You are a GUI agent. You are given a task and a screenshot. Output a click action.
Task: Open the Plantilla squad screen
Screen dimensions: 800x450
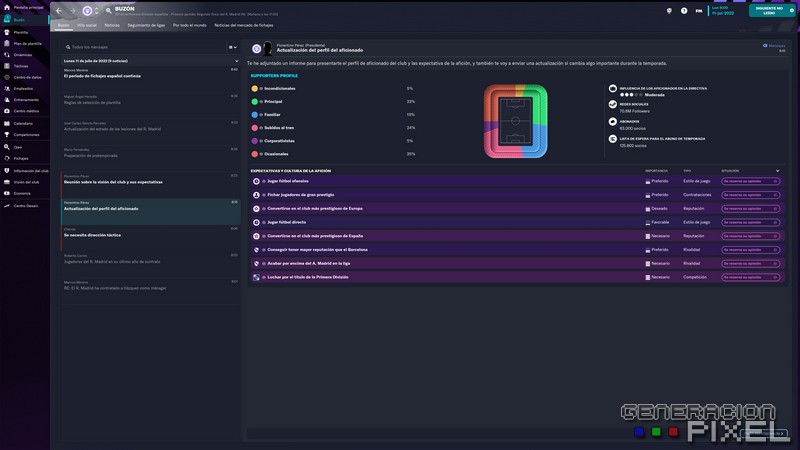tap(24, 32)
